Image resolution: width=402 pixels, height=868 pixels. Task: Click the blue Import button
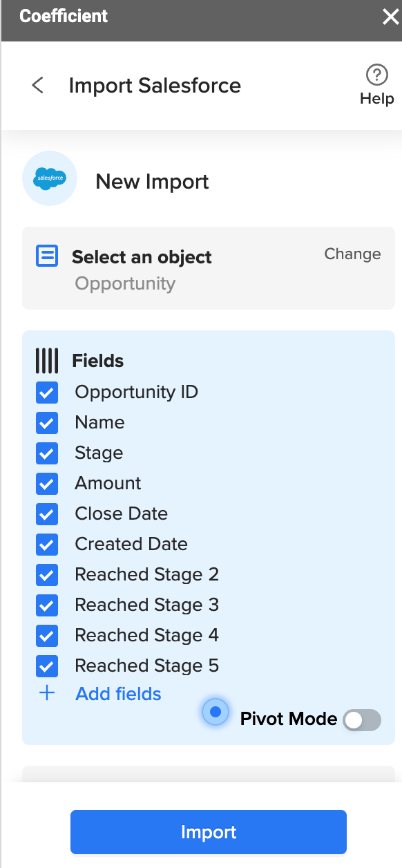[209, 832]
